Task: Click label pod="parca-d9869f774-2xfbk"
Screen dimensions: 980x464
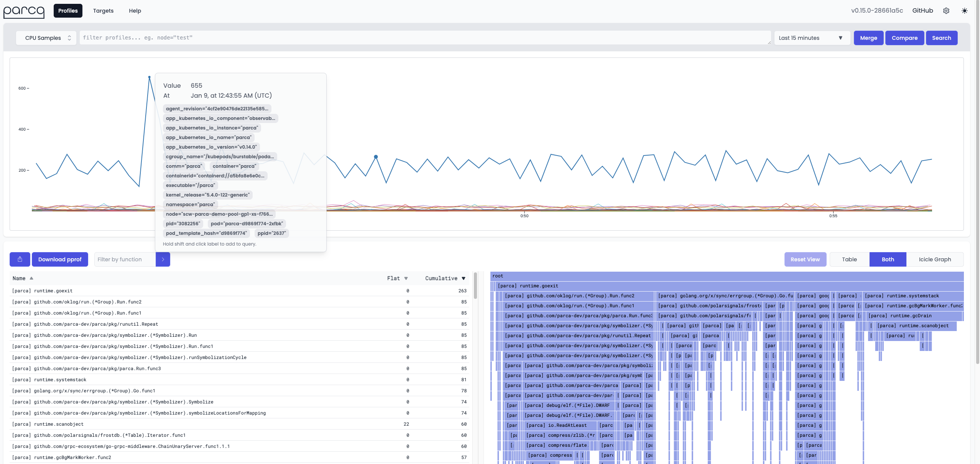Action: 247,224
